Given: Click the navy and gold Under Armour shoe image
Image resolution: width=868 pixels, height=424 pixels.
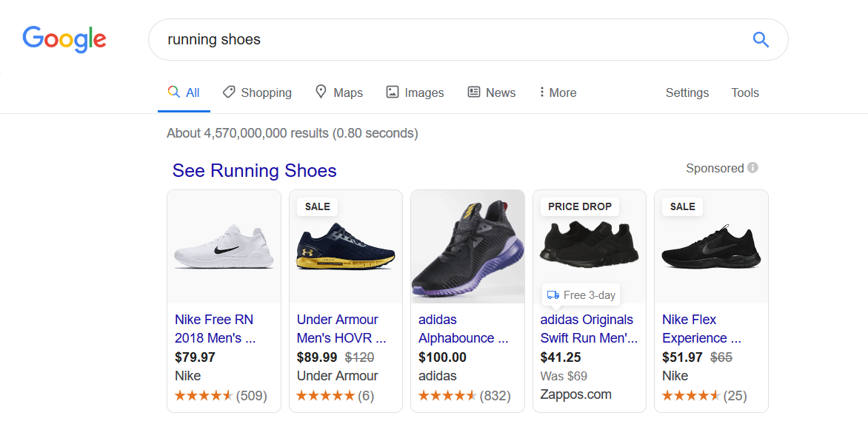Looking at the screenshot, I should [x=345, y=248].
